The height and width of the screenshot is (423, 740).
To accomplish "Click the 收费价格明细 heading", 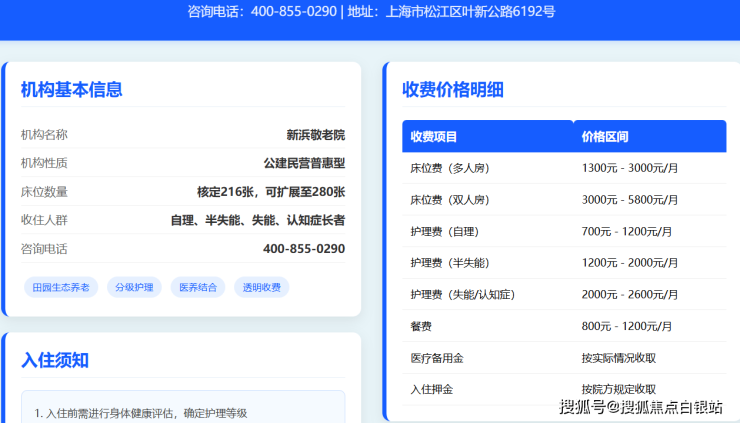I will click(x=453, y=89).
